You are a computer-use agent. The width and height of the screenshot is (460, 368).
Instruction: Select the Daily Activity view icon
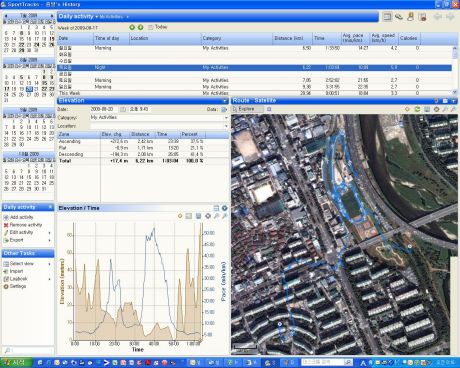coord(387,16)
